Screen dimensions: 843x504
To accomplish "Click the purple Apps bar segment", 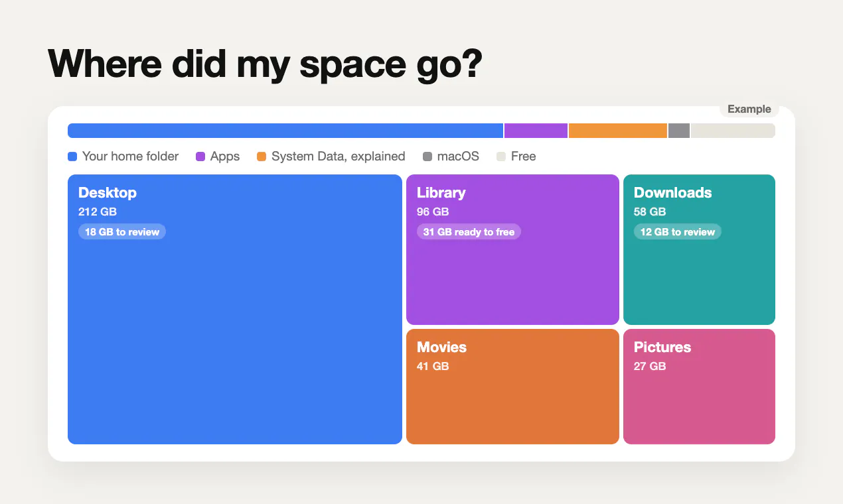I will point(536,131).
